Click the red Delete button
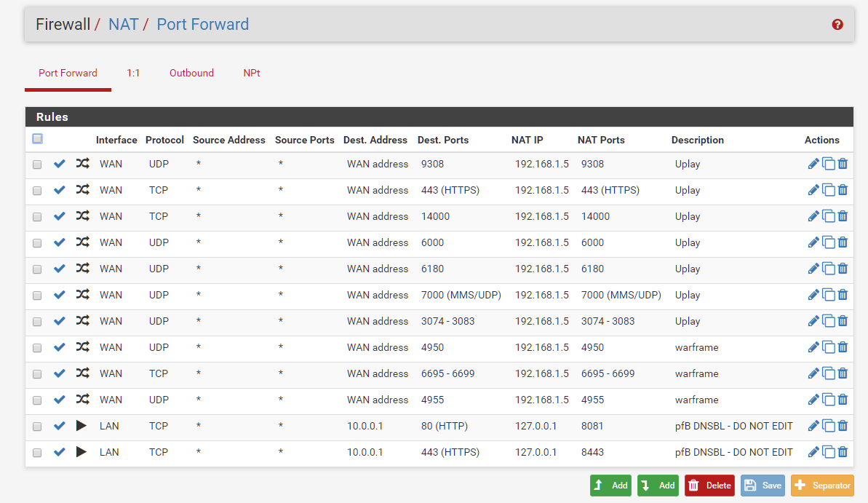The image size is (868, 503). 709,486
